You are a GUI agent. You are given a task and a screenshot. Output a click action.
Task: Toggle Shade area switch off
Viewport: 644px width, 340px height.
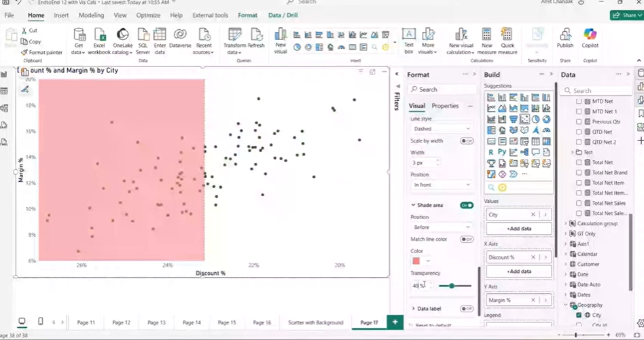(467, 205)
